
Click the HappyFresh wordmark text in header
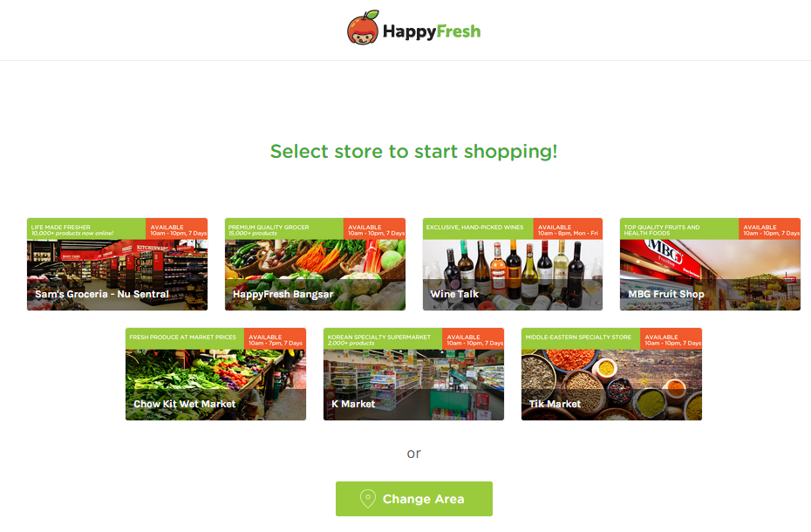click(x=432, y=31)
